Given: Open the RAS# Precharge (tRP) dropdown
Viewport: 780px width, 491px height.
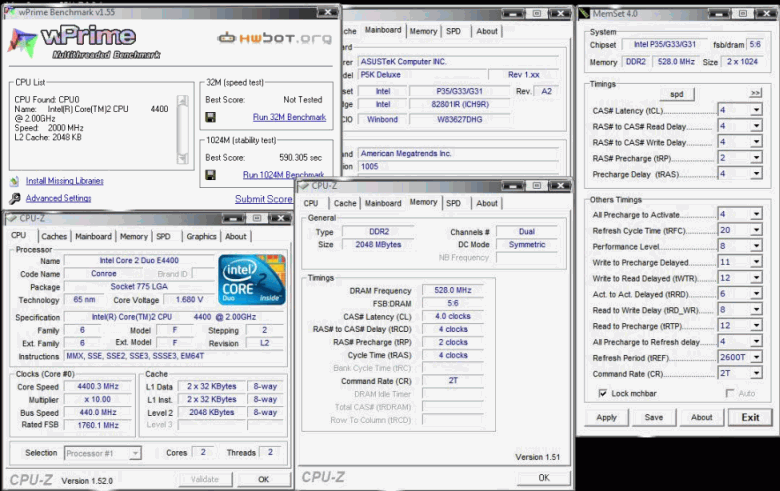Looking at the screenshot, I should [x=756, y=158].
